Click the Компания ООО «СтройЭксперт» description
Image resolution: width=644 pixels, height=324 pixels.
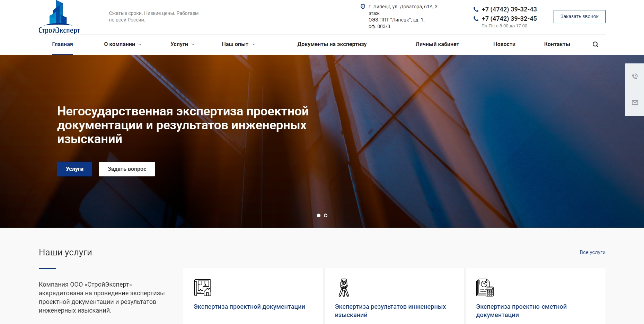coord(102,297)
